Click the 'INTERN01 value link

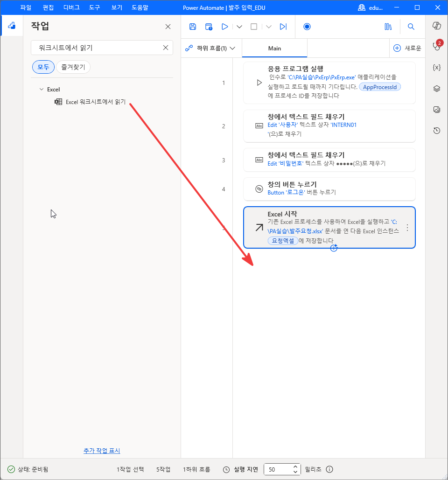pos(343,125)
